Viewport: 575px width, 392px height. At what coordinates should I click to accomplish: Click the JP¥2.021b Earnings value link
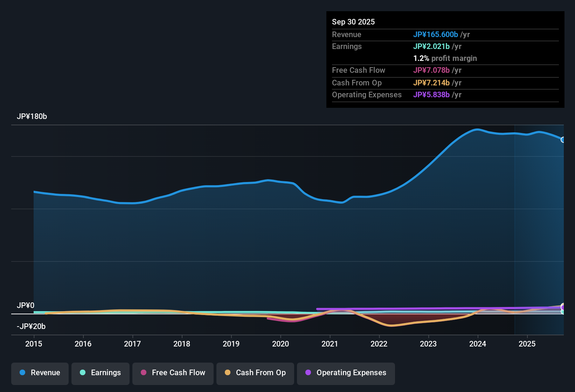click(x=432, y=46)
